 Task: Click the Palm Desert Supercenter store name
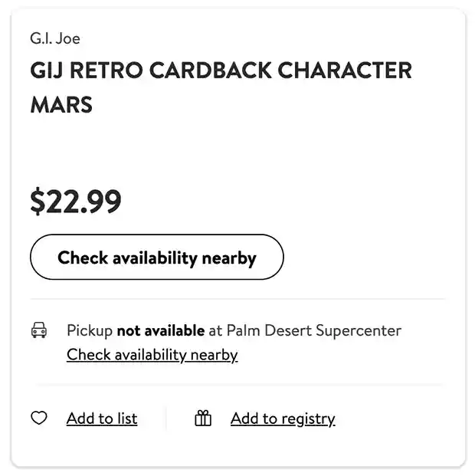[313, 331]
